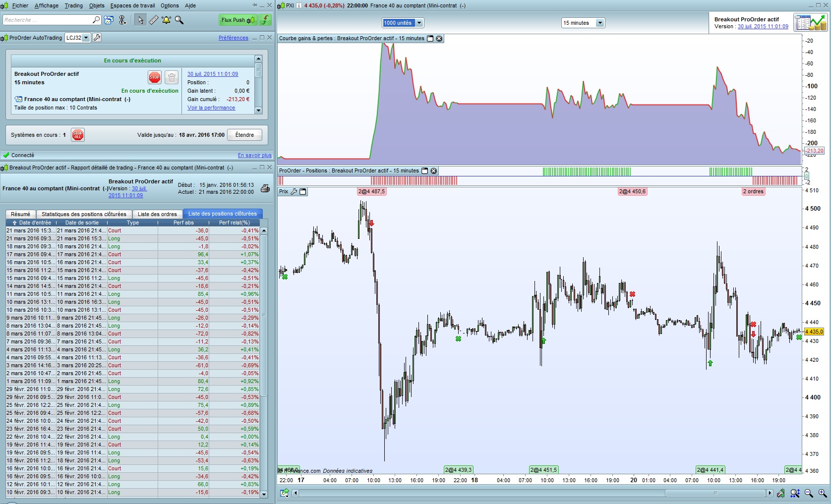This screenshot has width=831, height=504.
Task: Pin the main toolbar window
Action: pyautogui.click(x=255, y=5)
